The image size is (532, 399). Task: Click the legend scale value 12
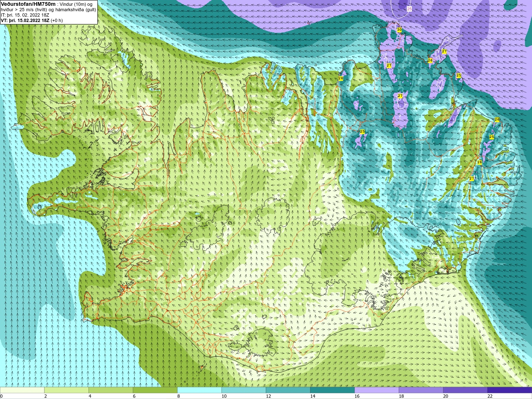pyautogui.click(x=268, y=397)
